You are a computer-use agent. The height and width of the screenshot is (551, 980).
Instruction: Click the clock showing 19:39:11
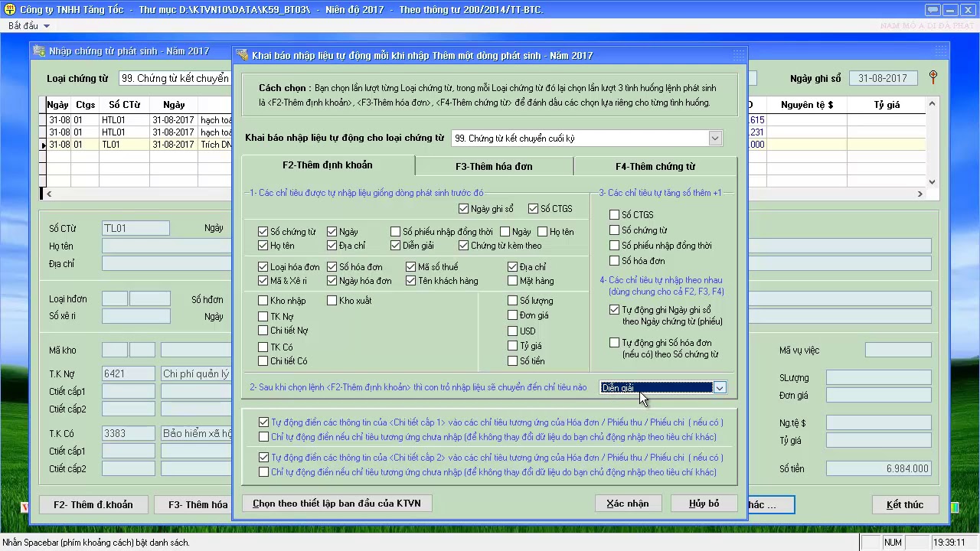pos(949,543)
